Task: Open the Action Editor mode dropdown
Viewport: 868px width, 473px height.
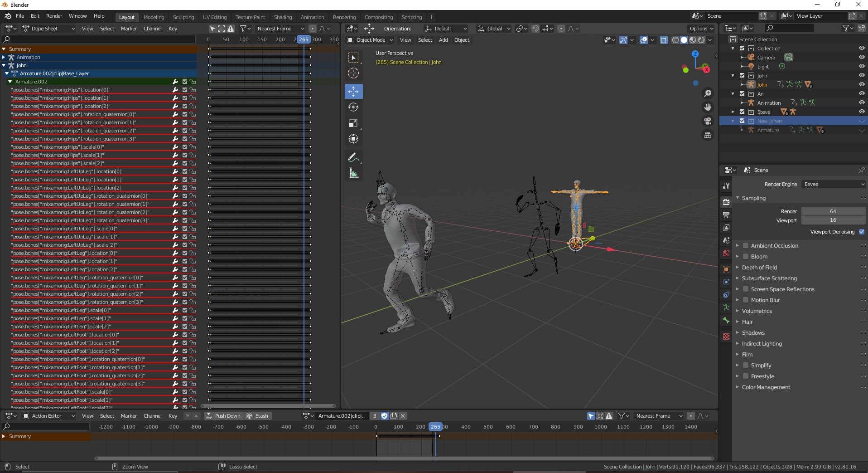Action: coord(48,416)
